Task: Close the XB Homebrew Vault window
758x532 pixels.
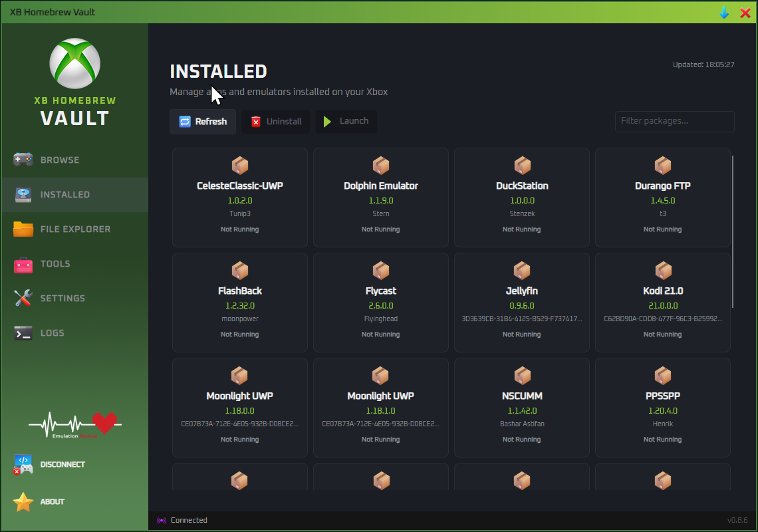Action: click(745, 13)
